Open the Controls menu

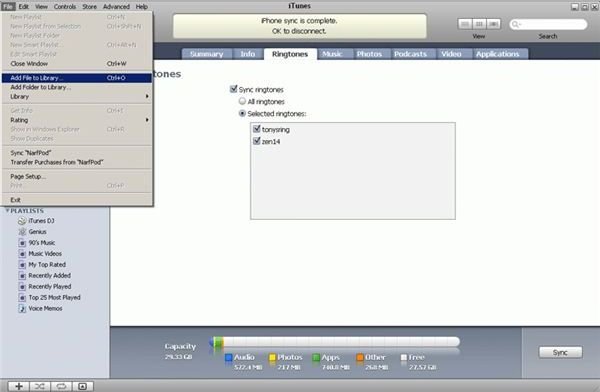tap(65, 7)
